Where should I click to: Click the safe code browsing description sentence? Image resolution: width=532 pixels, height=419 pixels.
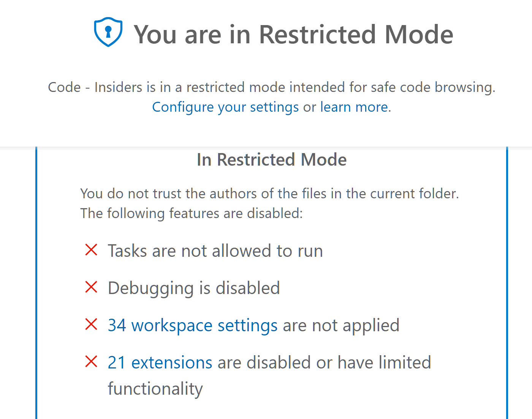coord(271,87)
